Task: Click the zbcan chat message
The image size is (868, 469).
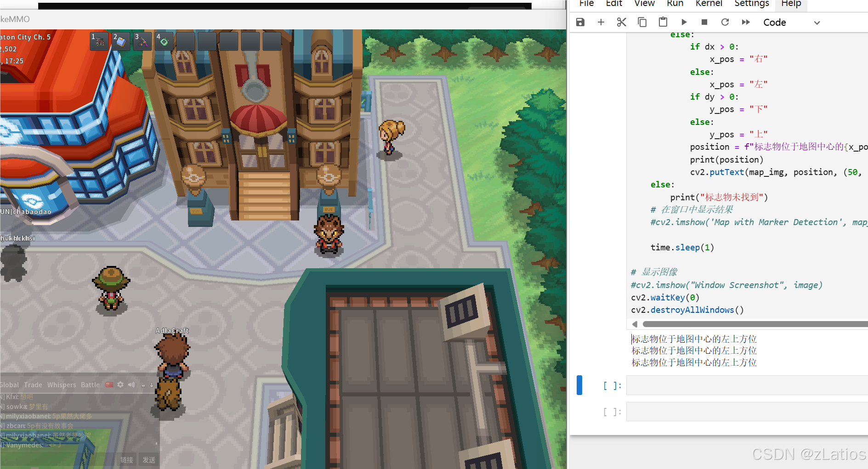Action: click(38, 426)
